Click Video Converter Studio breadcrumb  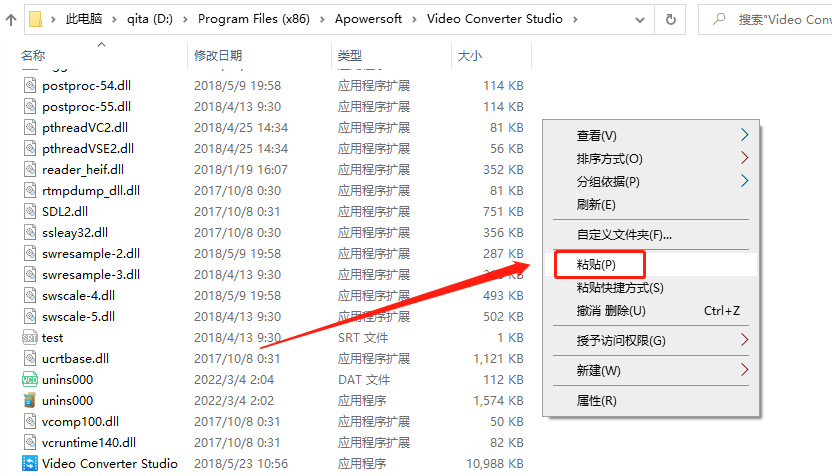point(495,19)
